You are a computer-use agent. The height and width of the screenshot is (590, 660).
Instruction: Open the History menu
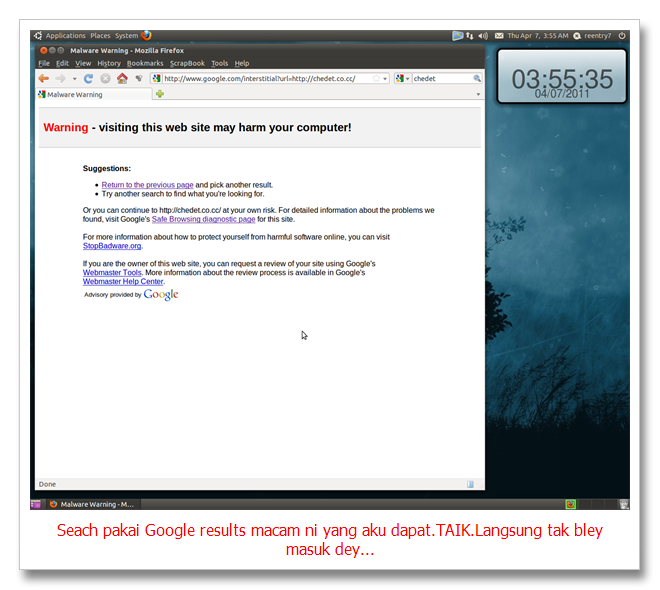pos(109,63)
